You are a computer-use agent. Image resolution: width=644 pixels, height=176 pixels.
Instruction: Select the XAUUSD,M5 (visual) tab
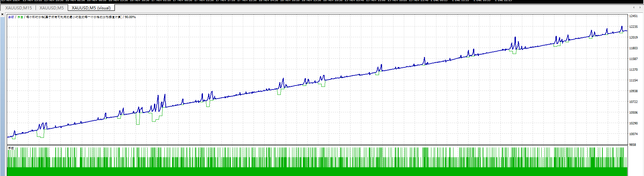point(91,8)
